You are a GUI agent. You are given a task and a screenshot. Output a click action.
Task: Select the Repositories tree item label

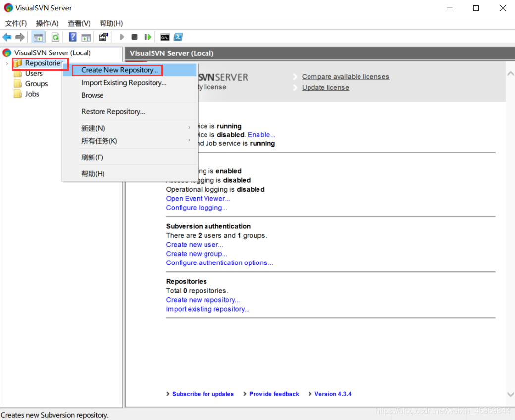[44, 63]
